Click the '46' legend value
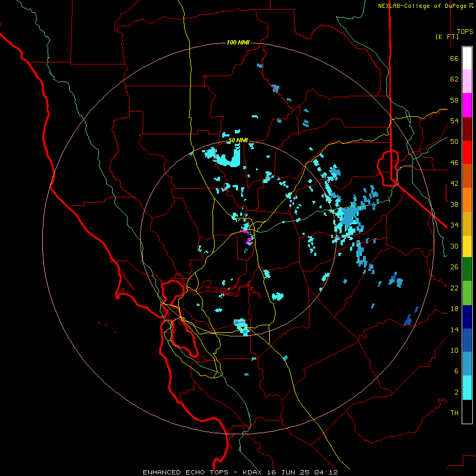The image size is (476, 476). tap(454, 163)
